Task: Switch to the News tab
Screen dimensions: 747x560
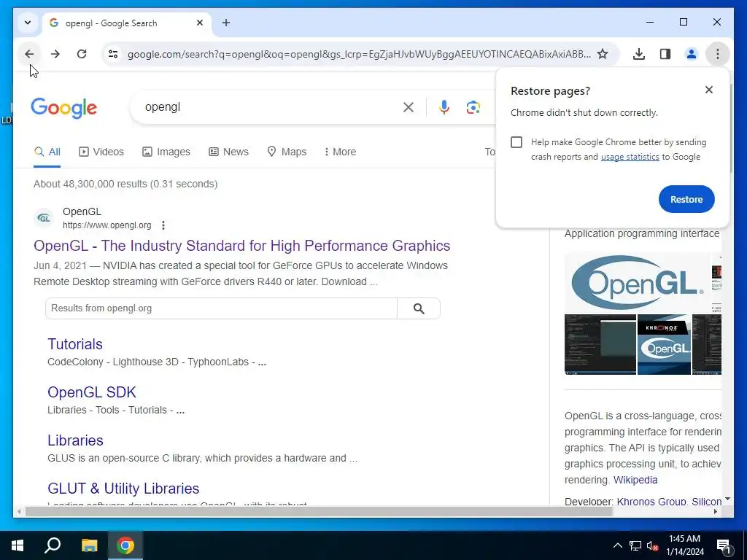Action: click(228, 152)
